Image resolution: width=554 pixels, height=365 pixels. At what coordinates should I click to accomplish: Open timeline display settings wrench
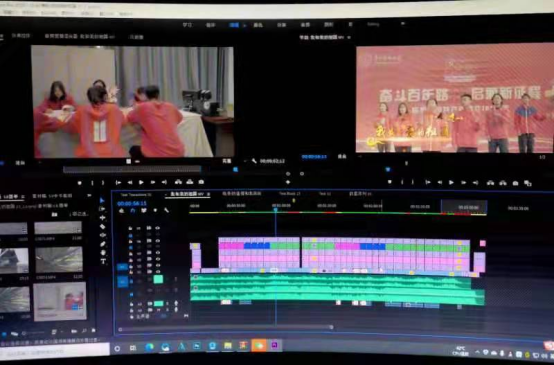point(166,210)
